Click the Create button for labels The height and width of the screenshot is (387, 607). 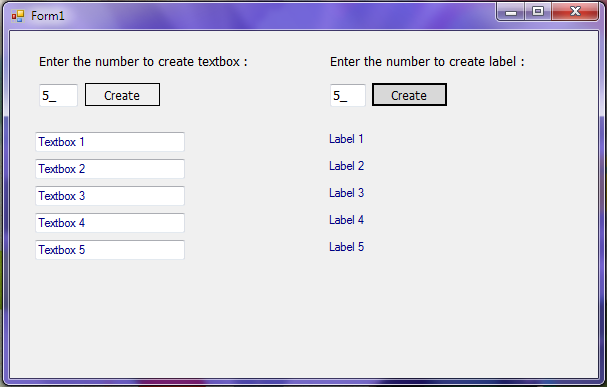409,94
